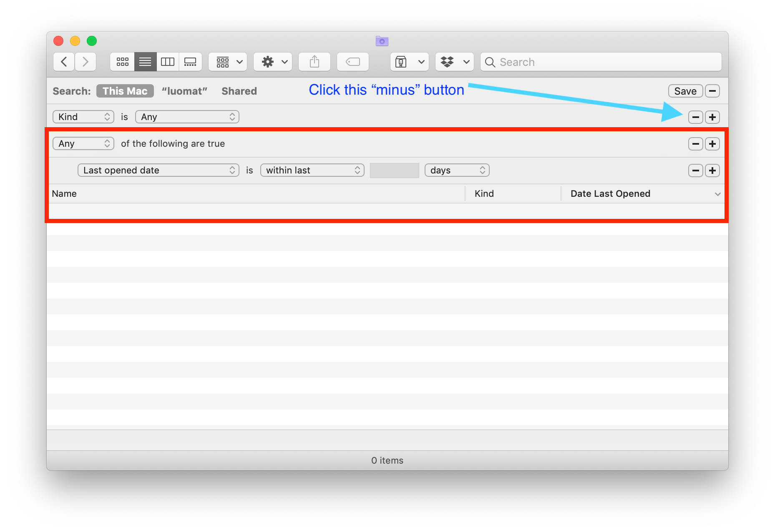The width and height of the screenshot is (775, 532).
Task: Select the "This Mac" search scope
Action: (125, 91)
